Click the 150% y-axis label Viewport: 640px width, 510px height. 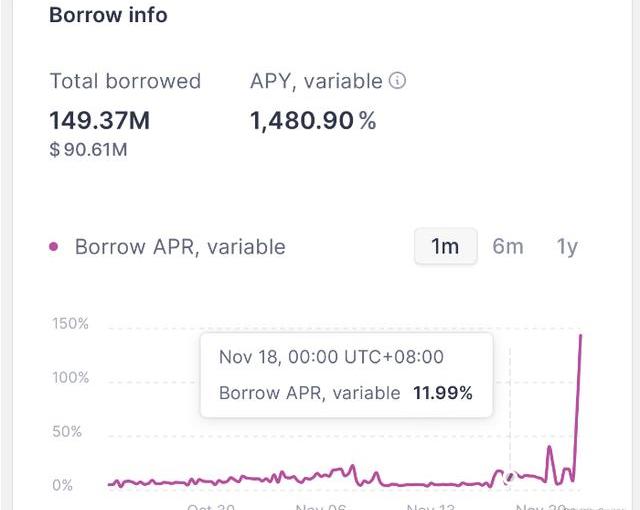[70, 324]
